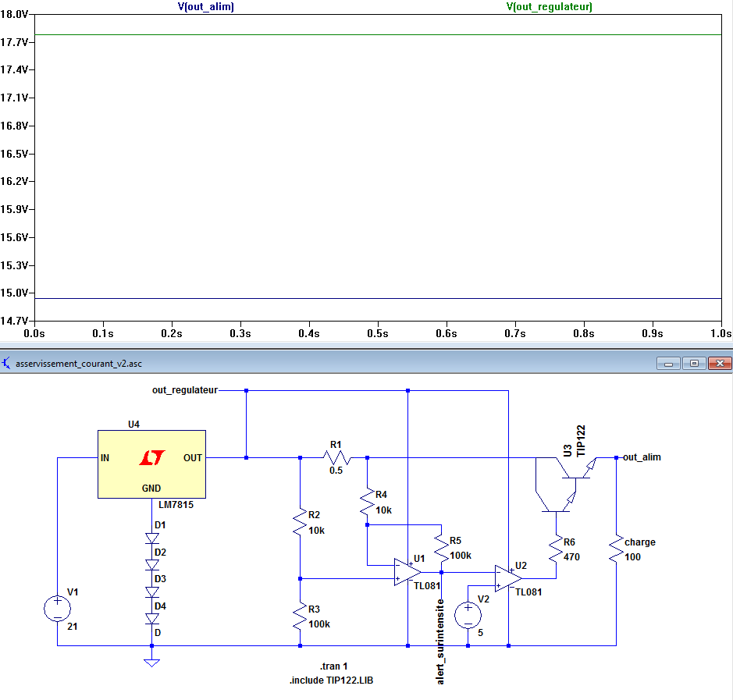
Task: Select the LM7815 regulator U4 component
Action: pos(151,464)
